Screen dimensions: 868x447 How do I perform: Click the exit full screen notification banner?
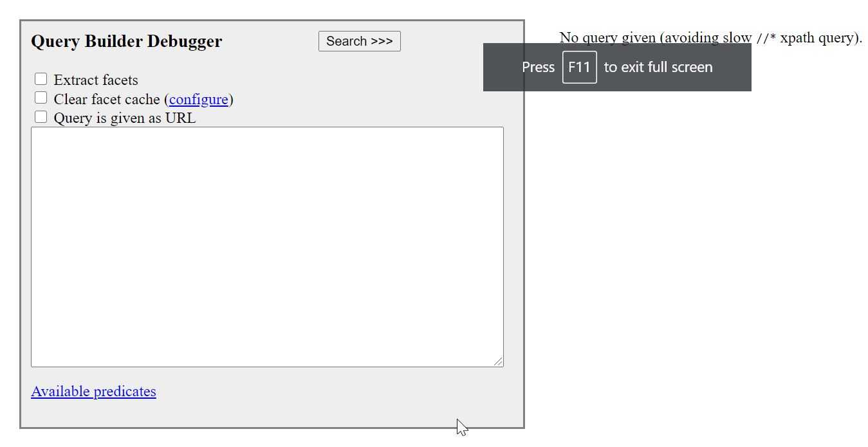click(x=617, y=67)
